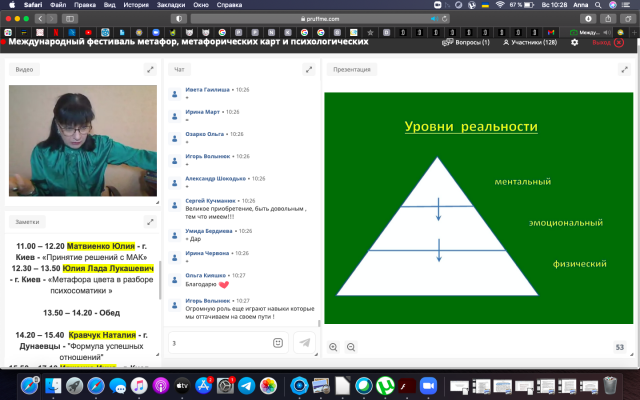
Task: Expand the Видео panel to fullscreen
Action: tap(149, 69)
